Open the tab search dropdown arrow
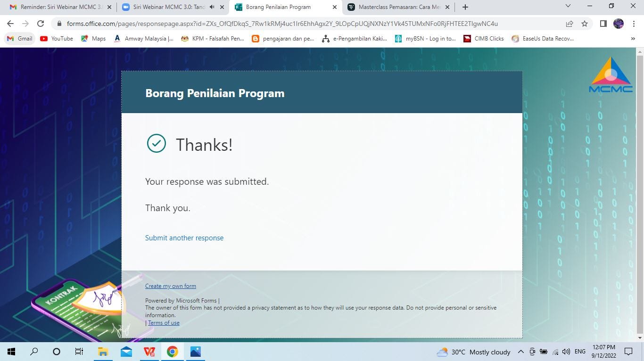The width and height of the screenshot is (644, 361). coord(568,6)
